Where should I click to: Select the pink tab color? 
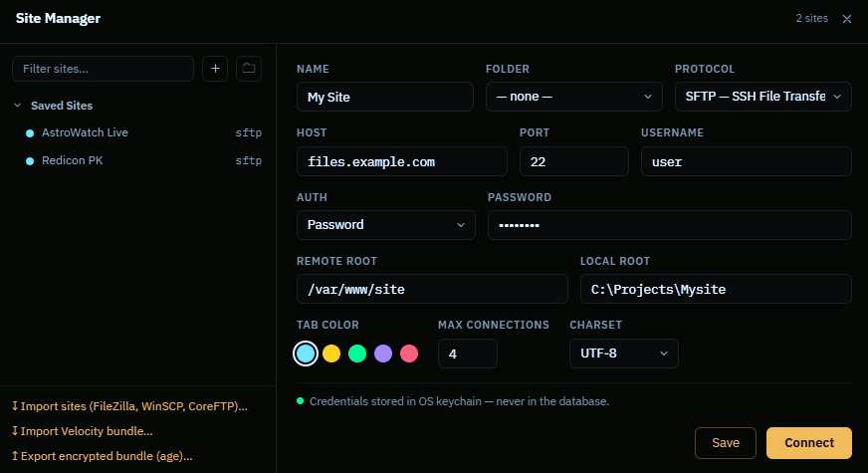point(409,354)
